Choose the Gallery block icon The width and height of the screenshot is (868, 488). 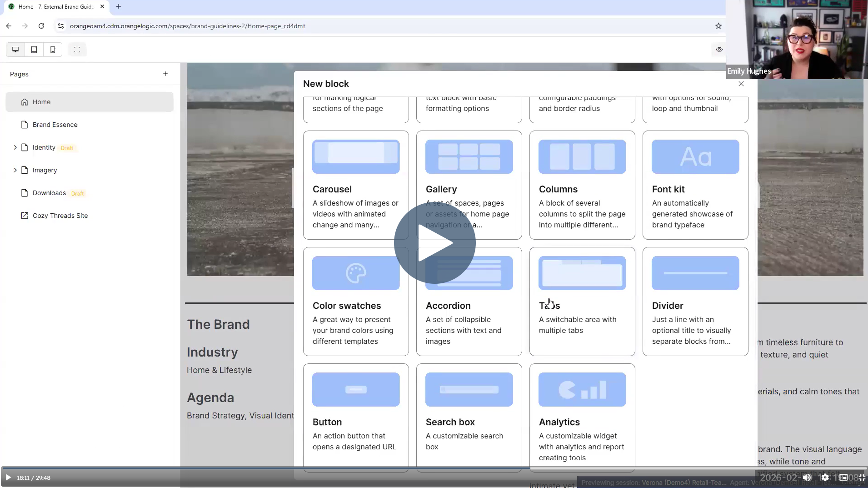469,156
